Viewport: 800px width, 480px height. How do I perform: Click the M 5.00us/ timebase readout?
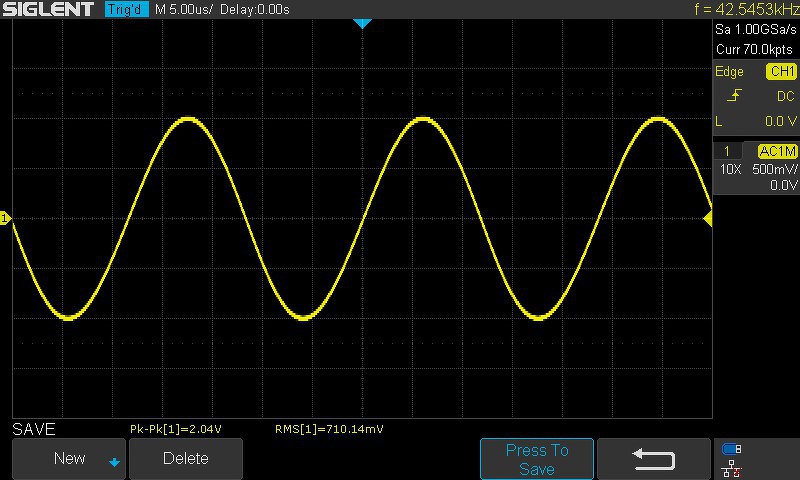[x=184, y=9]
